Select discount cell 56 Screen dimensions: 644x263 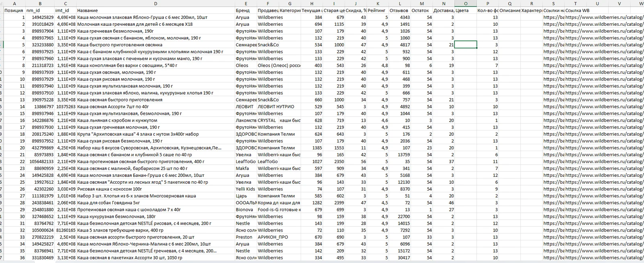(x=356, y=162)
